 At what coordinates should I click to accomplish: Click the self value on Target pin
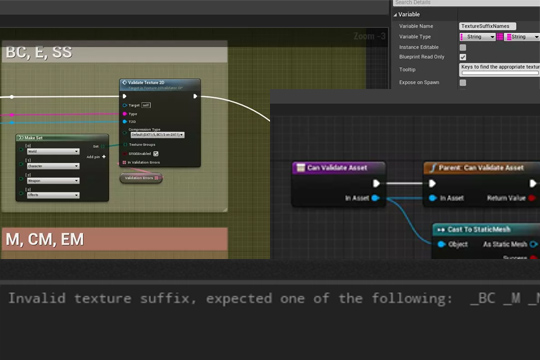click(146, 105)
